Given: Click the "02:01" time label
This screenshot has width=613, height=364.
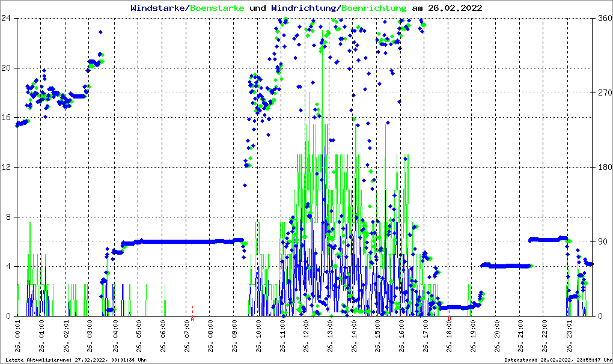Looking at the screenshot, I should point(66,330).
